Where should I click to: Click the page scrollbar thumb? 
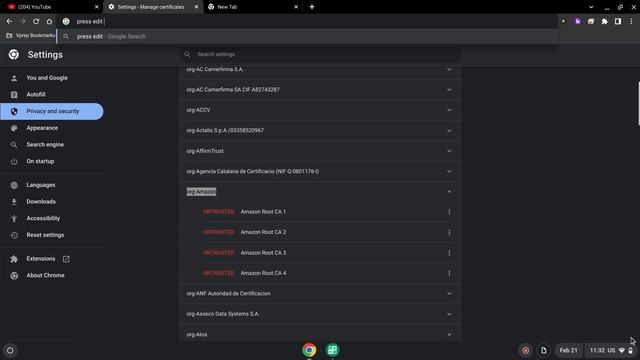[x=638, y=103]
